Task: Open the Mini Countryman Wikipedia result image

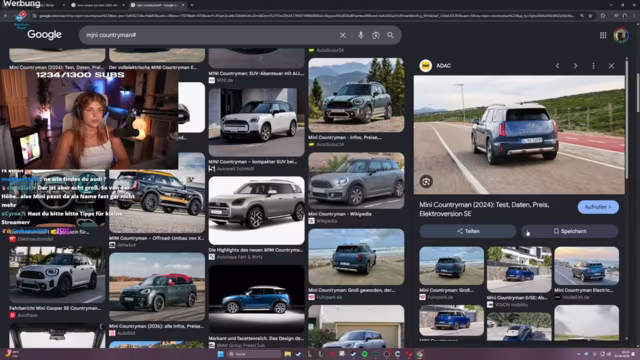Action: point(356,181)
